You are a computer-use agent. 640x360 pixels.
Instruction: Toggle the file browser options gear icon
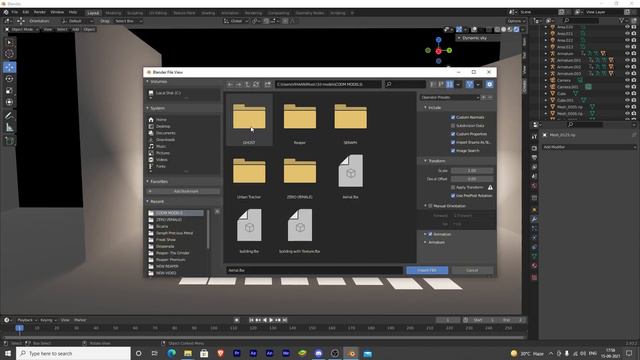point(489,84)
